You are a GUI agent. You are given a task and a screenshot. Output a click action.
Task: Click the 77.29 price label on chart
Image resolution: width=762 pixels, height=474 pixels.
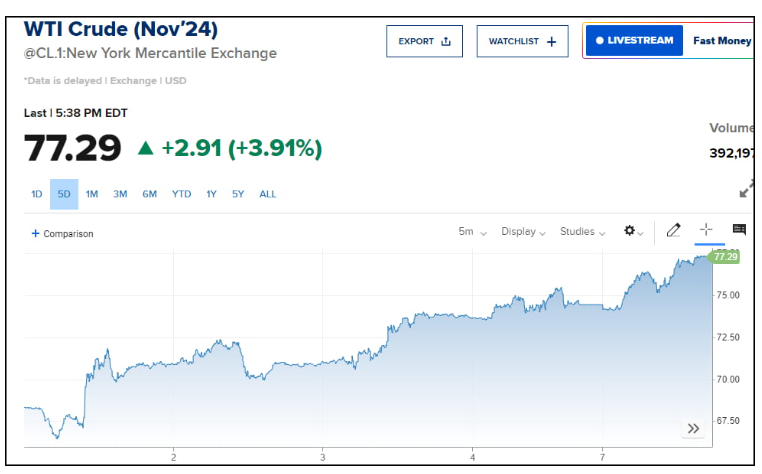723,257
